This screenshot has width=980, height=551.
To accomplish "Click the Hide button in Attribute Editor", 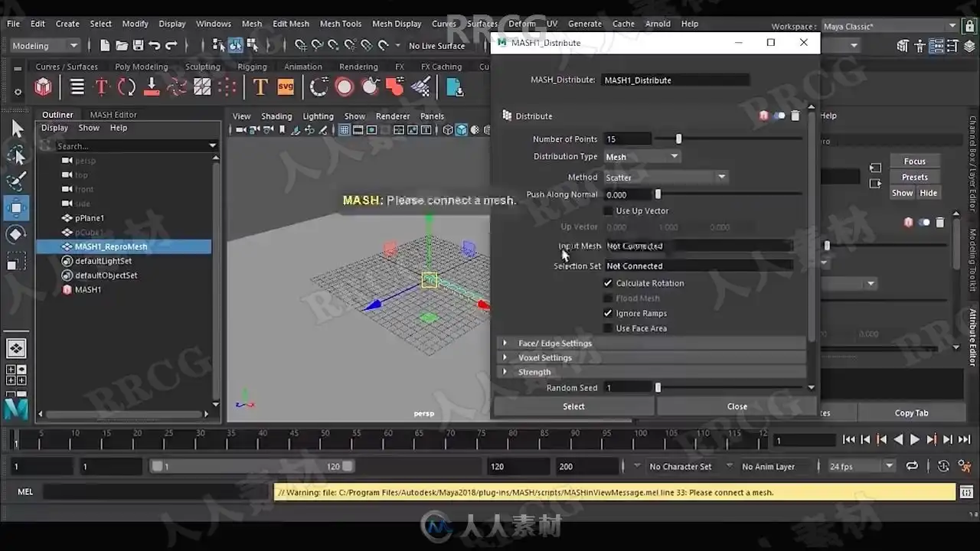I will point(929,193).
